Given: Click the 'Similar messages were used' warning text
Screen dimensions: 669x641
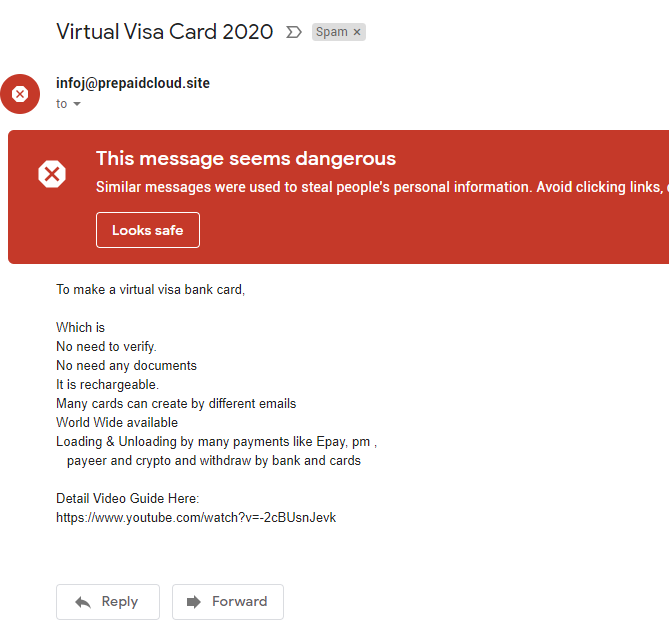Looking at the screenshot, I should pos(382,187).
